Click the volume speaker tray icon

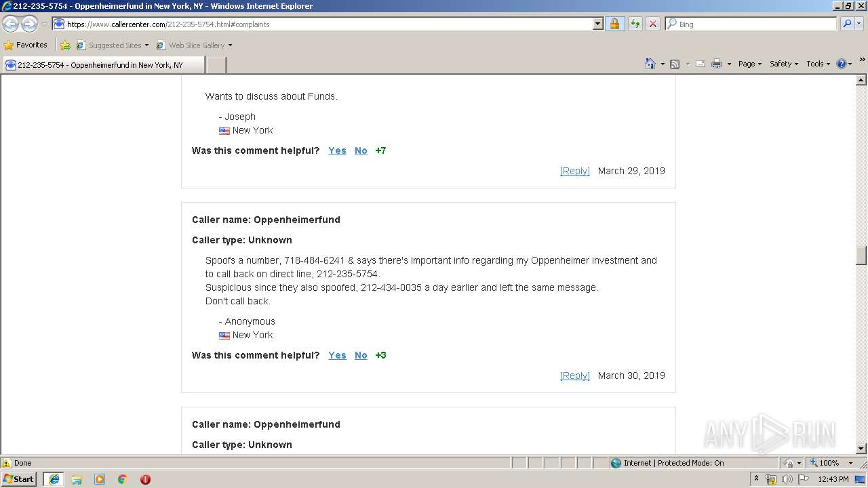pyautogui.click(x=787, y=479)
